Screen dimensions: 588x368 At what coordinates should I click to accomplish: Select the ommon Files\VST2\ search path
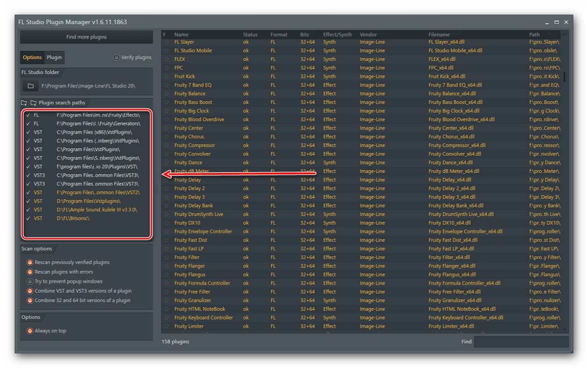pos(87,192)
